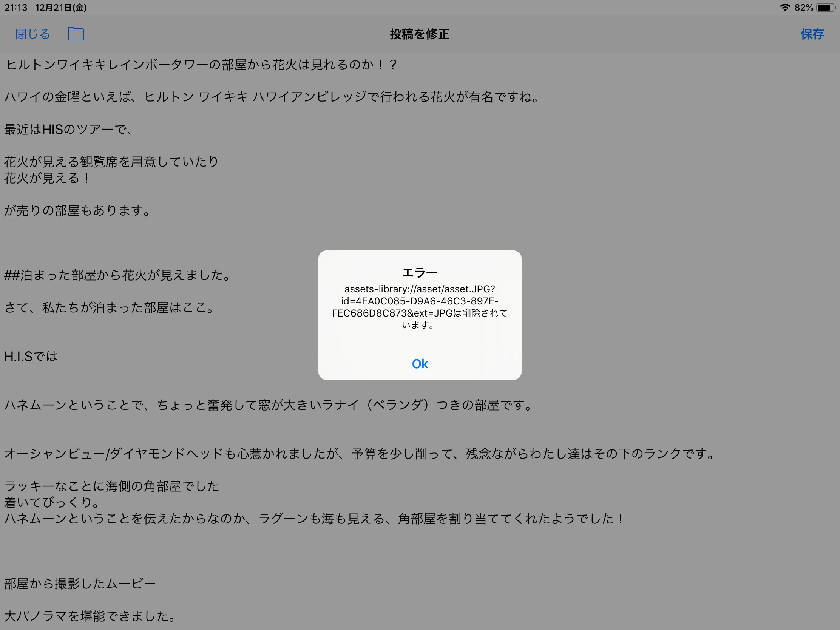The image size is (840, 630).
Task: Dismiss the error dialog with Ok
Action: pos(420,364)
